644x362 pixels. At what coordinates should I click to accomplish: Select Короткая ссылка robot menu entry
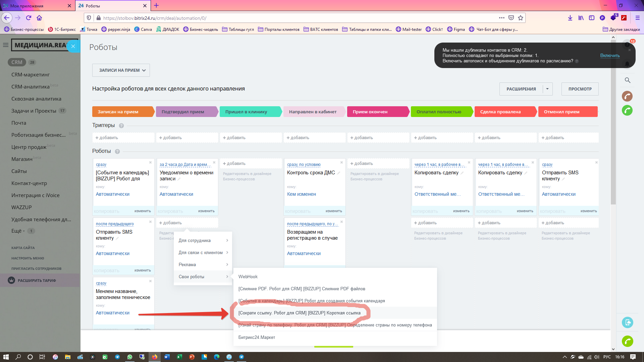pyautogui.click(x=299, y=313)
